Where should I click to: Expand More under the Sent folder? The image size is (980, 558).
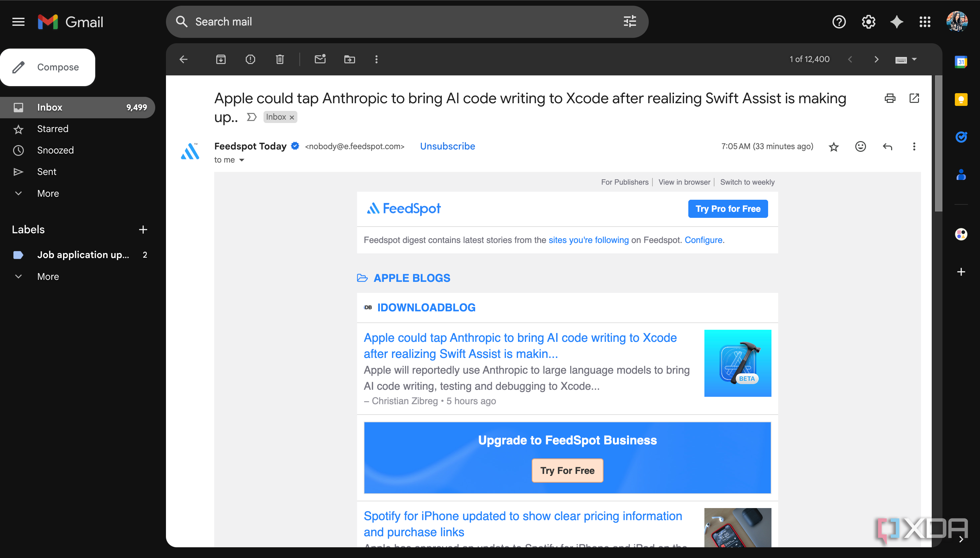[x=48, y=193]
